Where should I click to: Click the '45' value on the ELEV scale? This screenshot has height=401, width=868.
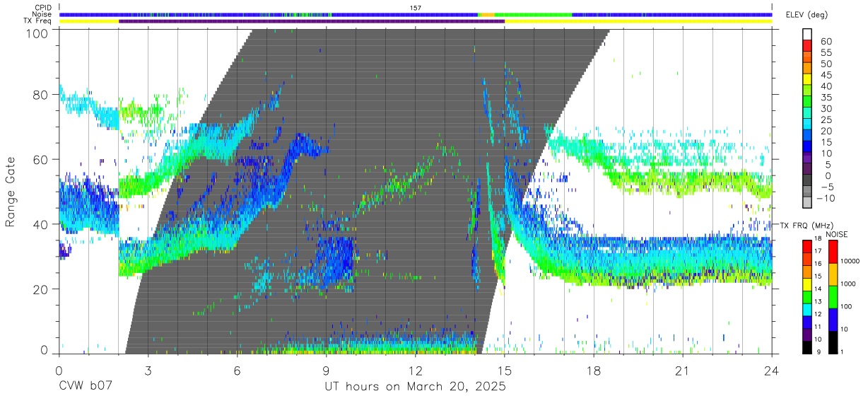tap(826, 75)
